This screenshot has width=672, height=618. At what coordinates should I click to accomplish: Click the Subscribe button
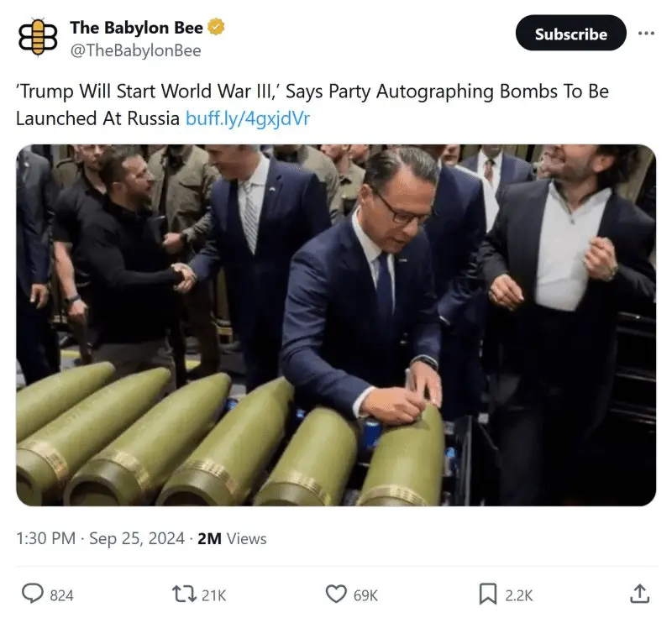(571, 34)
